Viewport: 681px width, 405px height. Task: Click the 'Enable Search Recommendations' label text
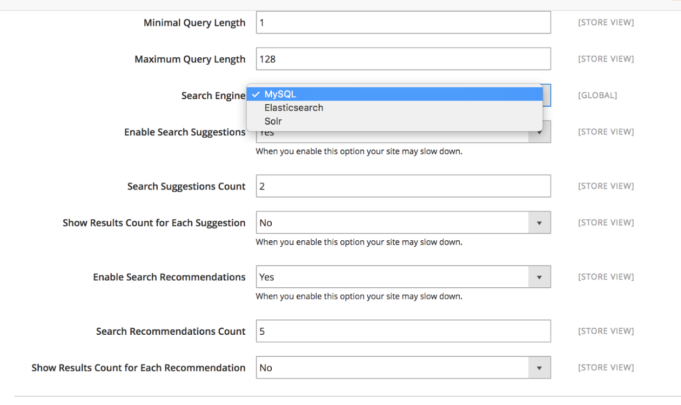point(169,277)
